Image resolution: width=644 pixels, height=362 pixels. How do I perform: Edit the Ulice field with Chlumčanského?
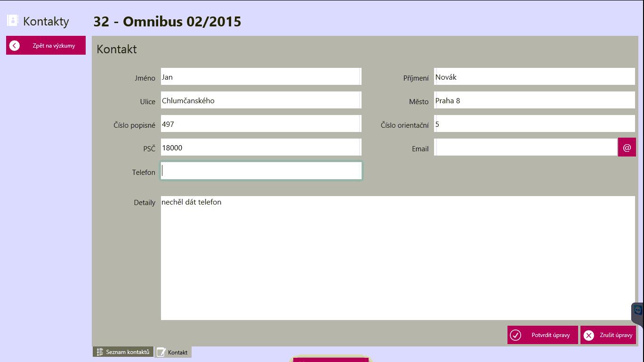[260, 100]
